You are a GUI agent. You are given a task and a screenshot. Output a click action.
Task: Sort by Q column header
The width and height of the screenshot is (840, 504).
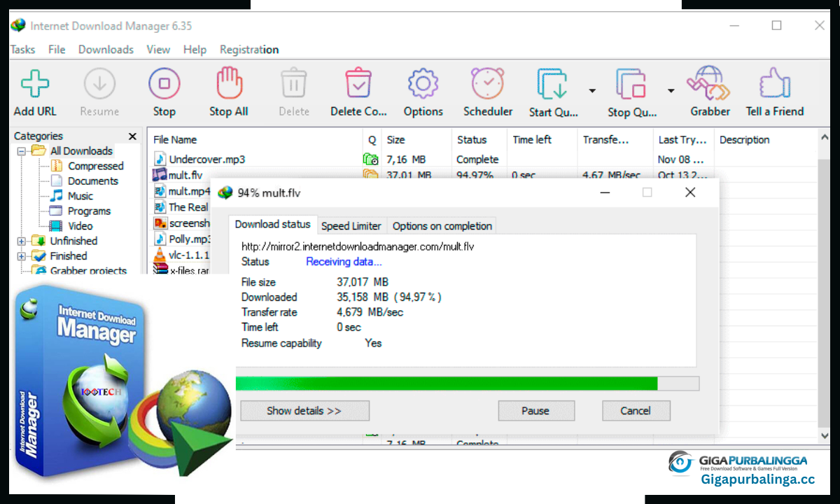click(372, 140)
